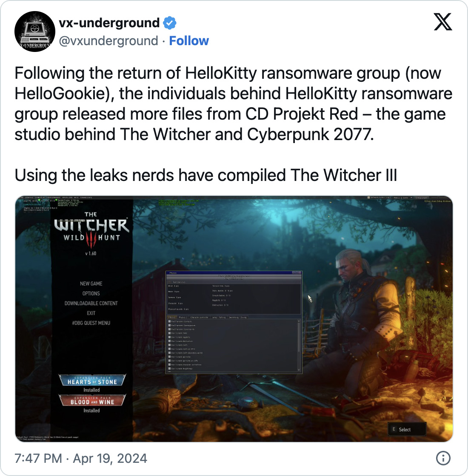Open the dropdown arrow beside Debug pages
468x476 pixels.
(411, 197)
